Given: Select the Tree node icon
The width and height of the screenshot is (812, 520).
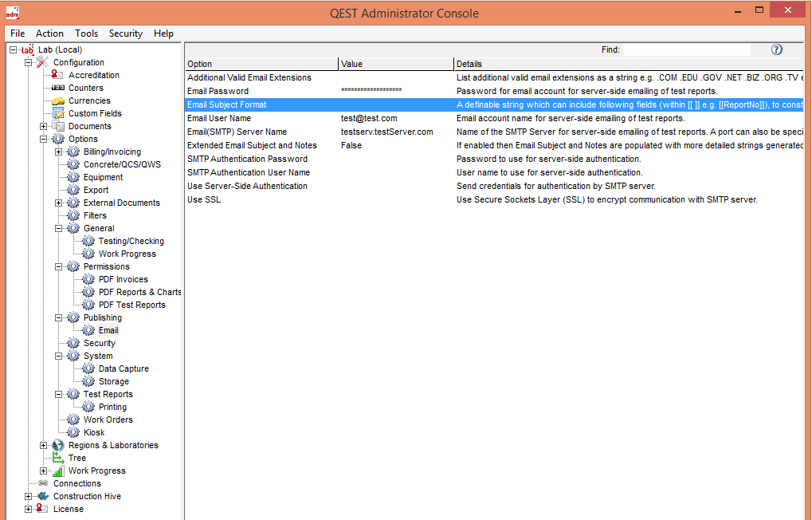Looking at the screenshot, I should 58,458.
